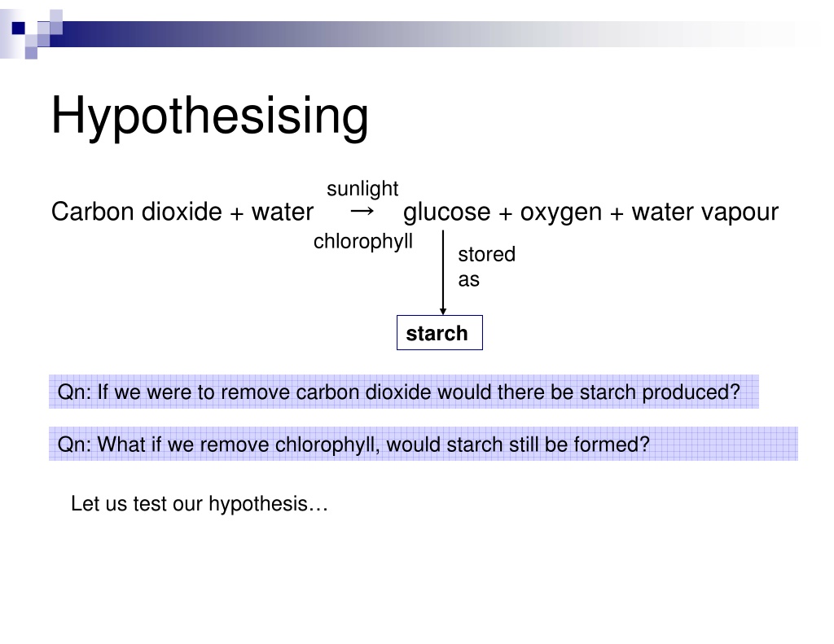834x644 pixels.
Task: Click 'water vapour' in the equation
Action: coord(705,212)
